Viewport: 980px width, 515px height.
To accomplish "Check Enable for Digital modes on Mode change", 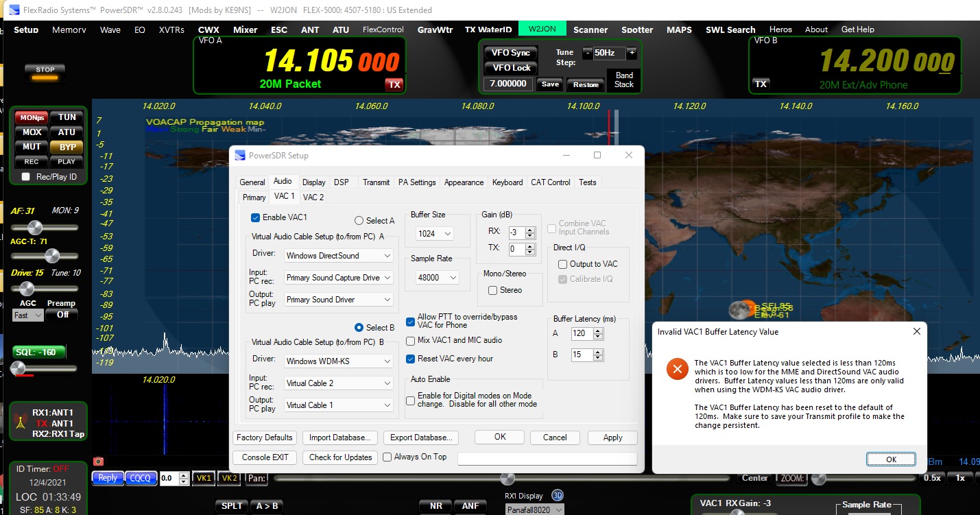I will pyautogui.click(x=410, y=400).
